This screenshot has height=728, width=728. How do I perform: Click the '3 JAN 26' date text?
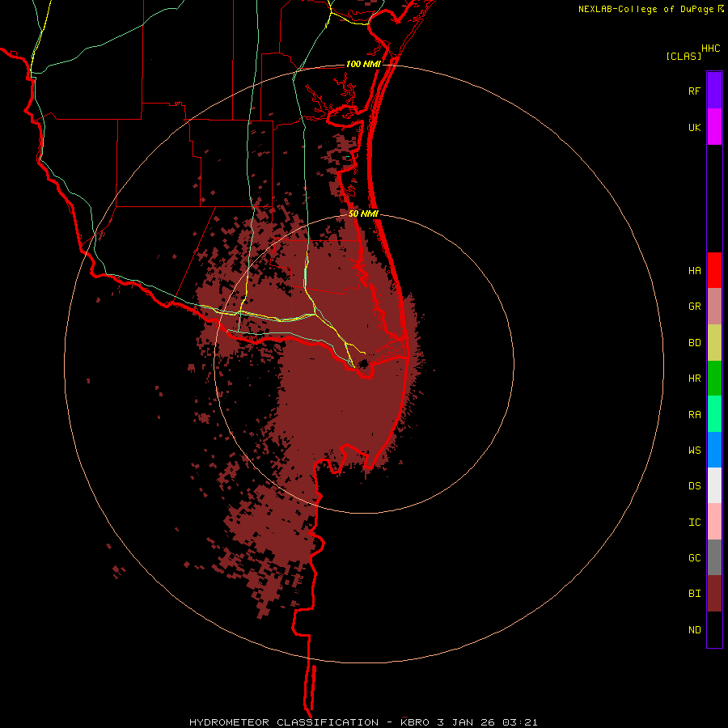[466, 722]
